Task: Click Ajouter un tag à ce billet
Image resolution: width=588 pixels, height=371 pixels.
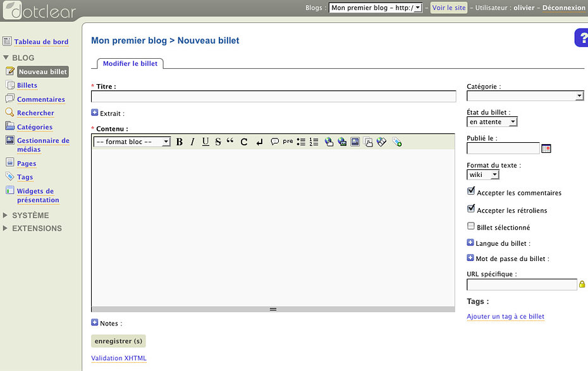Action: [x=505, y=316]
